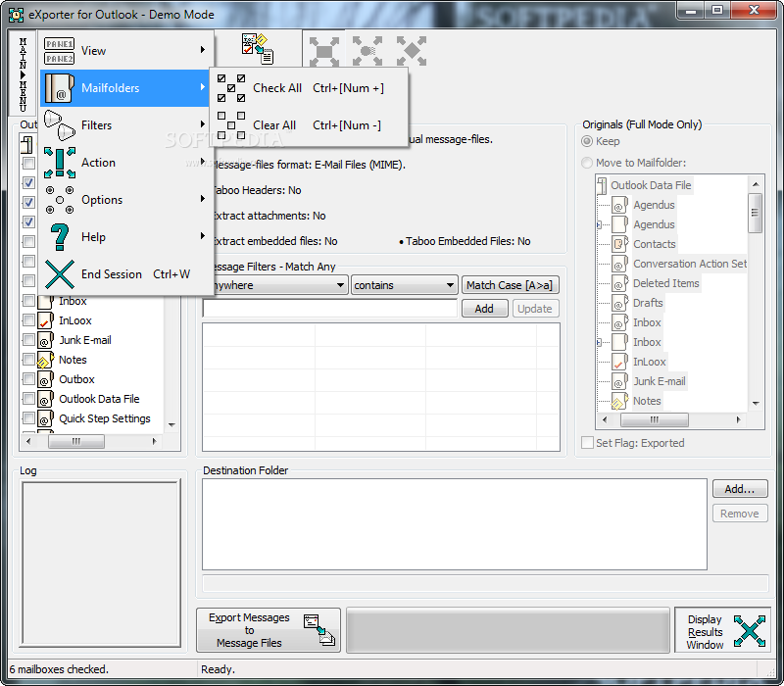Image resolution: width=784 pixels, height=686 pixels.
Task: Click Outlook Data File root icon in Originals tree
Action: 603,185
